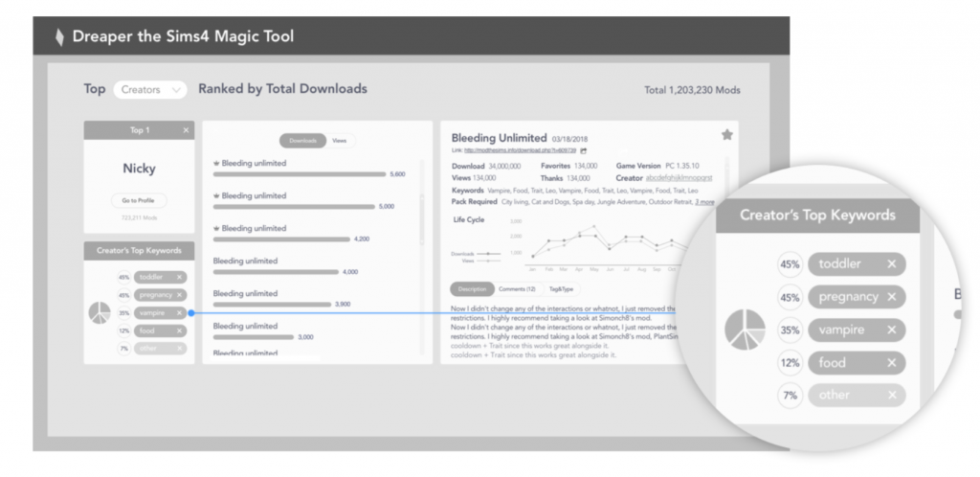The image size is (980, 477).
Task: Click the crown icon on the 5,000 row
Action: [x=216, y=195]
